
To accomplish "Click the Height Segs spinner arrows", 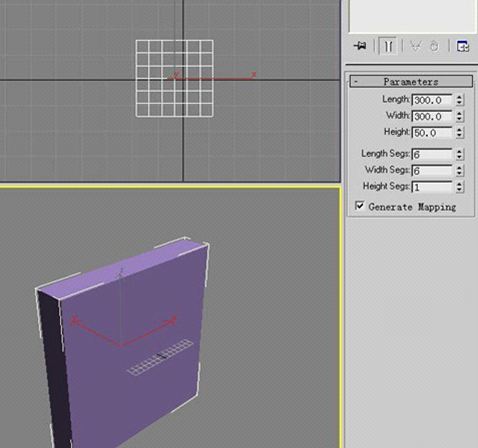I will pyautogui.click(x=460, y=187).
